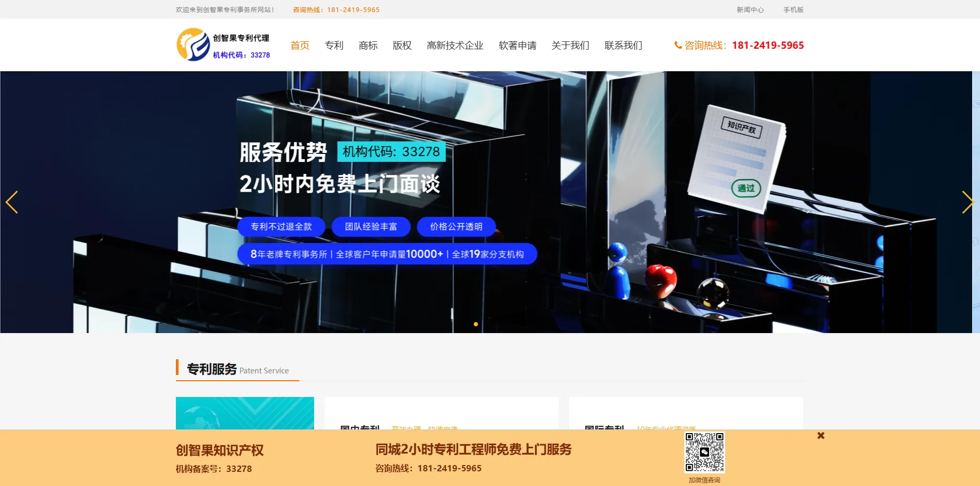The image size is (980, 486).
Task: Click the teal patent service thumbnail
Action: [x=245, y=413]
